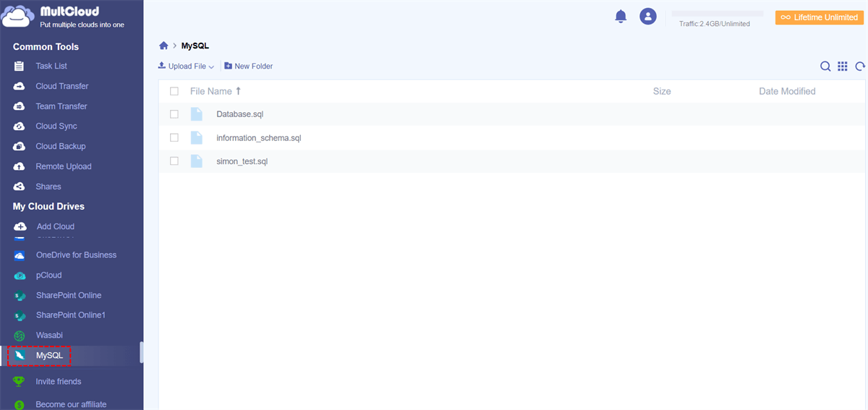Expand the Upload File dropdown arrow
The width and height of the screenshot is (868, 410).
211,67
